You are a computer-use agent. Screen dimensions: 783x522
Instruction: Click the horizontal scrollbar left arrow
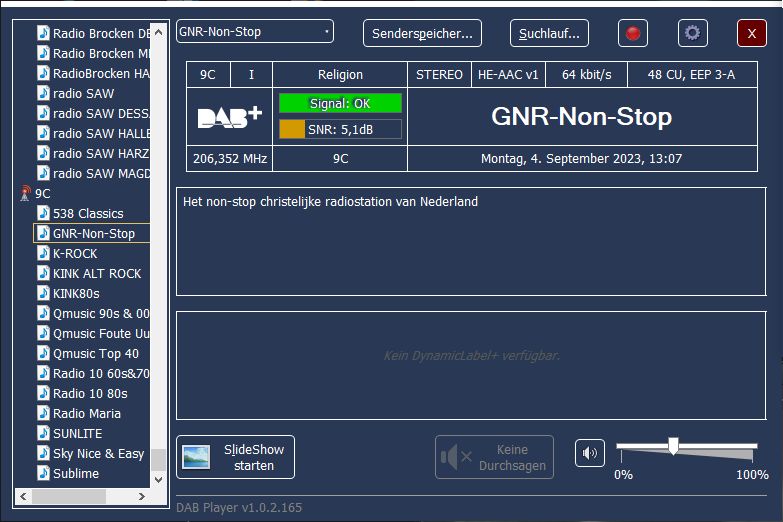23,497
